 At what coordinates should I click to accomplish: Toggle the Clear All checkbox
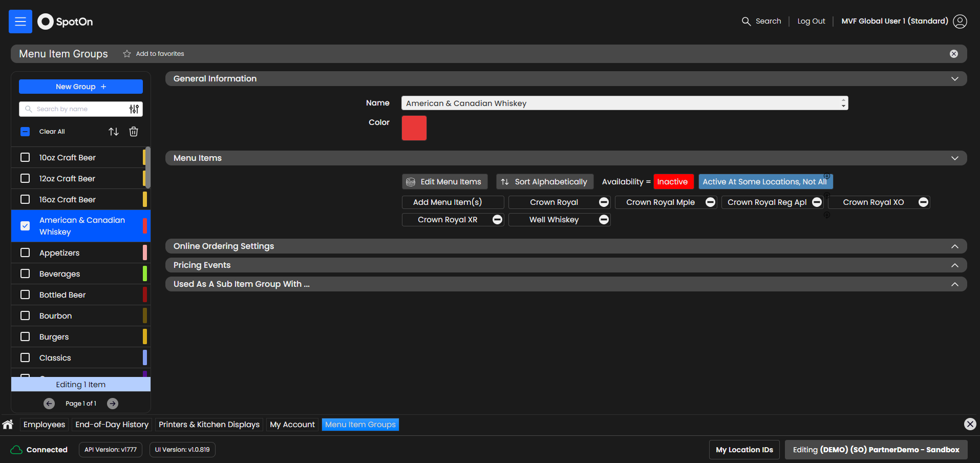click(x=25, y=132)
